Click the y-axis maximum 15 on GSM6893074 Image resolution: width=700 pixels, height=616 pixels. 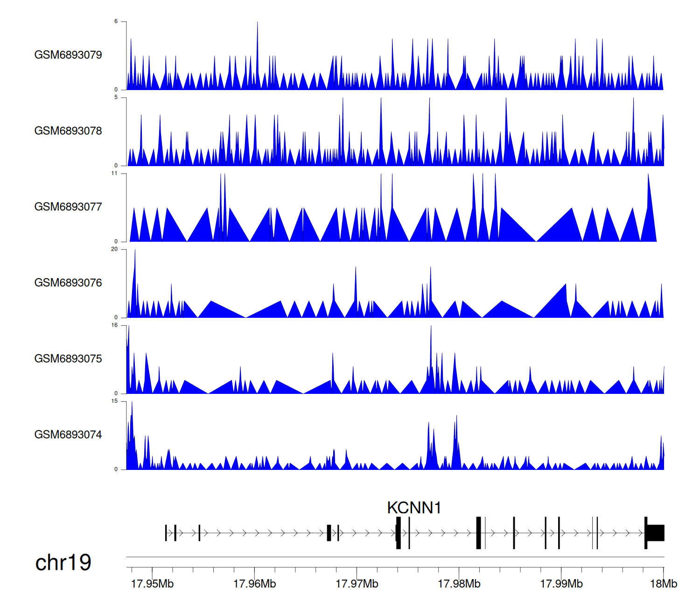(x=114, y=401)
